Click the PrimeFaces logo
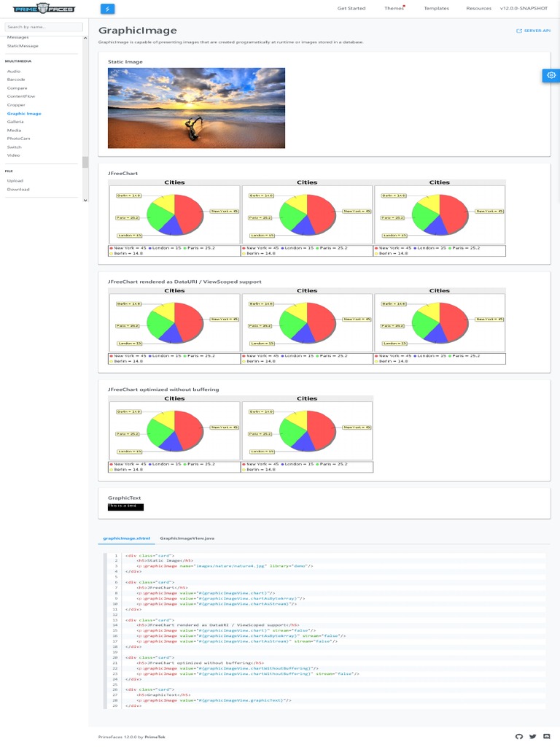The height and width of the screenshot is (747, 560). [44, 9]
